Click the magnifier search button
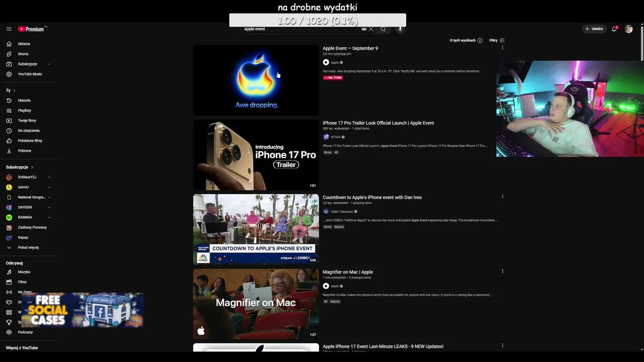644x362 pixels. [383, 29]
